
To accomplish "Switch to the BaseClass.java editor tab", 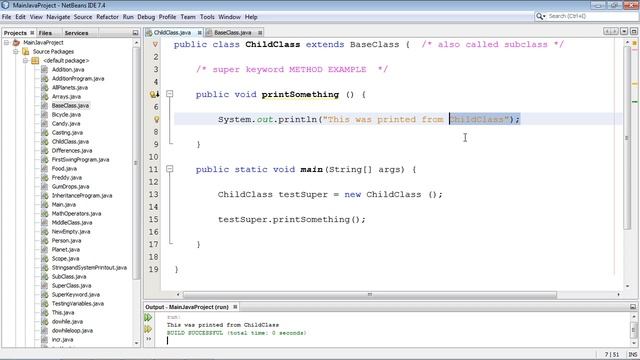I will tap(233, 32).
